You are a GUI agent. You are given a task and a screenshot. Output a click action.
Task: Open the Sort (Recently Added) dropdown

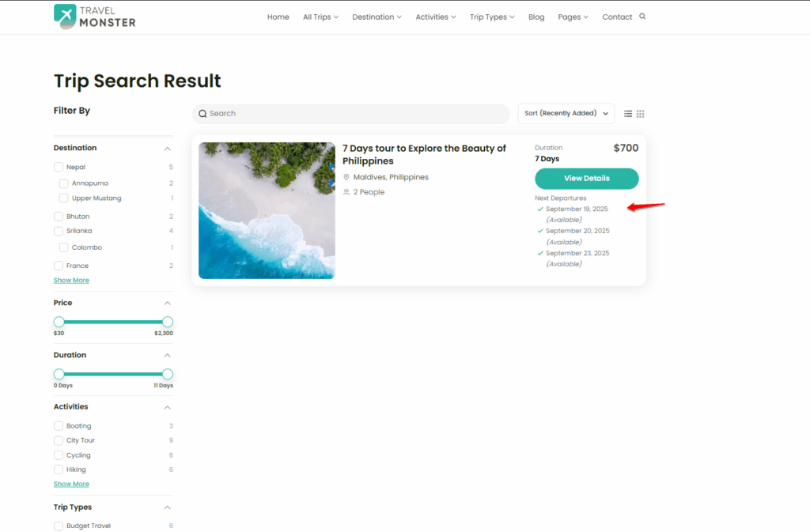point(566,114)
